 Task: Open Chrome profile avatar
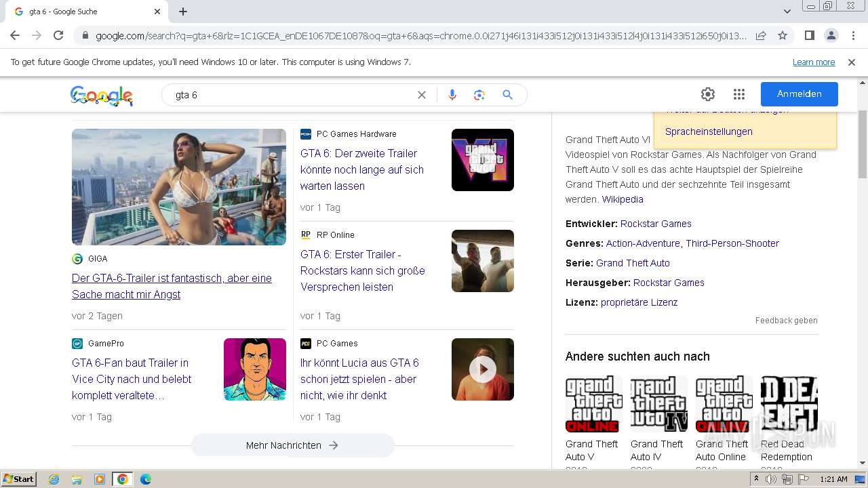[x=831, y=35]
